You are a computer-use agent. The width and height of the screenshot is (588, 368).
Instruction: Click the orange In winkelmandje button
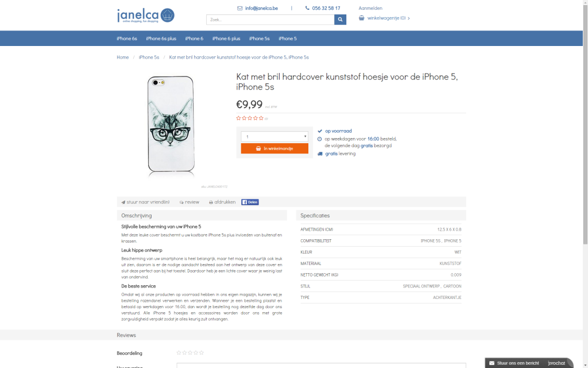pos(274,148)
